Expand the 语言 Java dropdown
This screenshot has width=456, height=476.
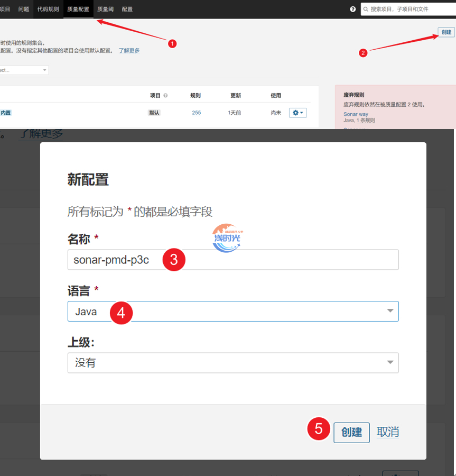pos(233,312)
